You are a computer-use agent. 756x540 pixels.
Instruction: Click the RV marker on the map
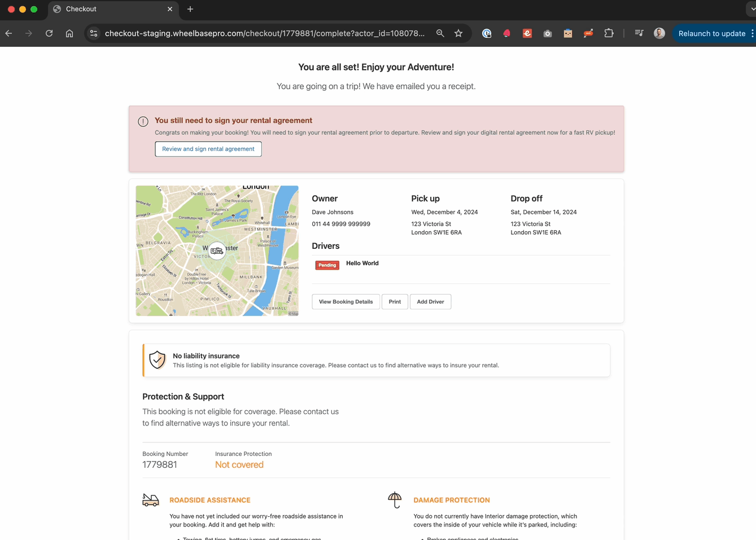point(217,251)
